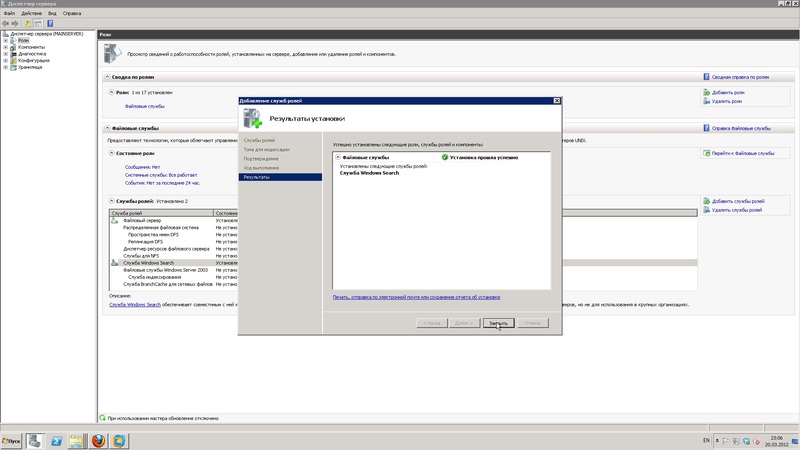Select Хранилище in the console tree

coord(30,67)
